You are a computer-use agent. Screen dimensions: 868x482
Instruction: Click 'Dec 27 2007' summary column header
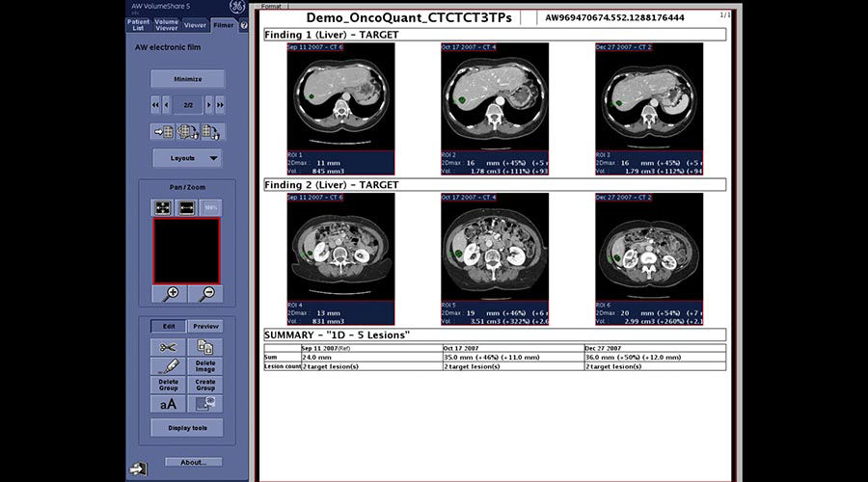(x=655, y=348)
